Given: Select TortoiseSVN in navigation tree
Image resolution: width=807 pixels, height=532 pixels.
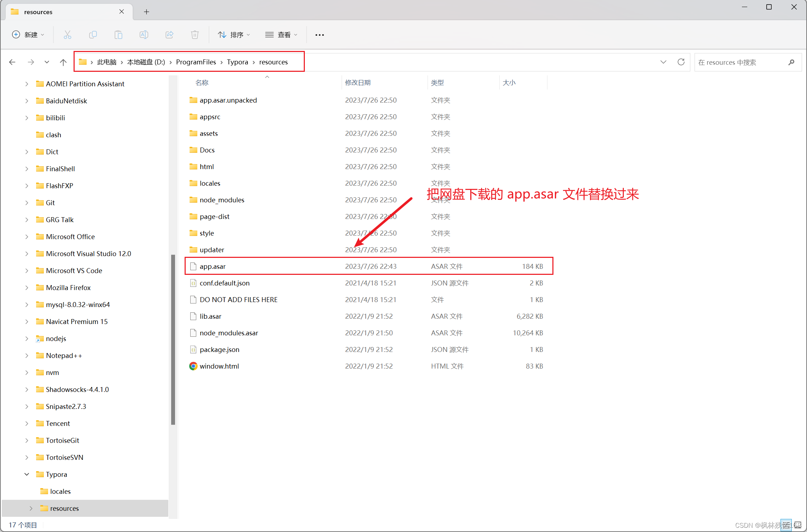Looking at the screenshot, I should point(64,457).
